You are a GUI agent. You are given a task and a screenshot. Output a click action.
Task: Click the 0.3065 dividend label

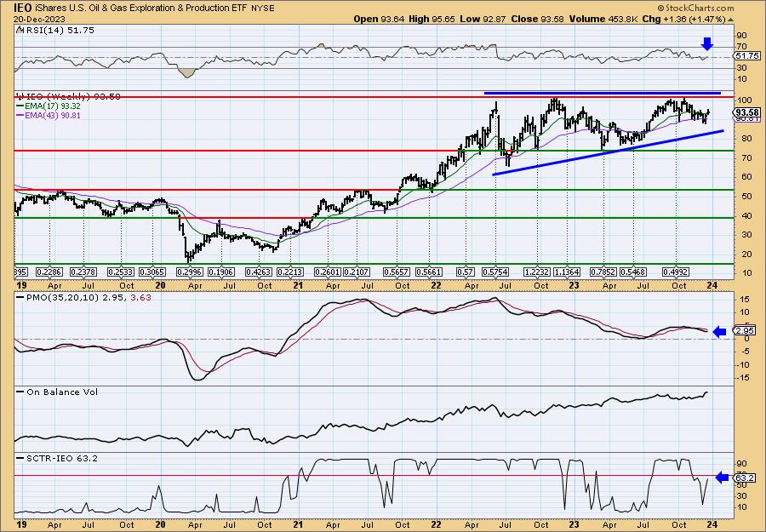click(x=152, y=272)
